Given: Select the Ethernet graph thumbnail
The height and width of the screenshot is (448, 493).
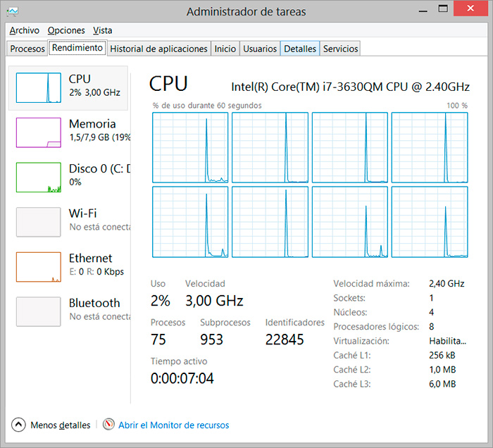Looking at the screenshot, I should (x=39, y=266).
